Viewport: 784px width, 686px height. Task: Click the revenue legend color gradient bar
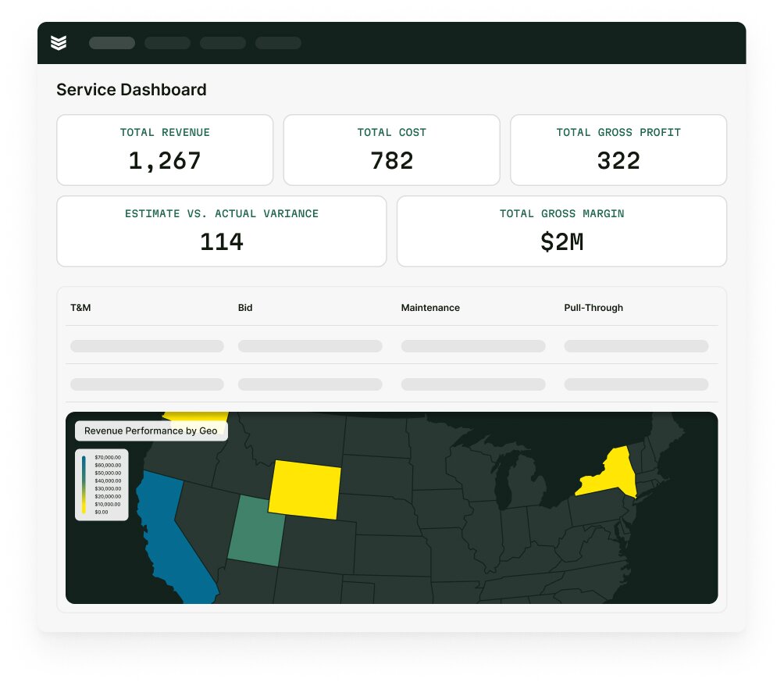[x=84, y=484]
